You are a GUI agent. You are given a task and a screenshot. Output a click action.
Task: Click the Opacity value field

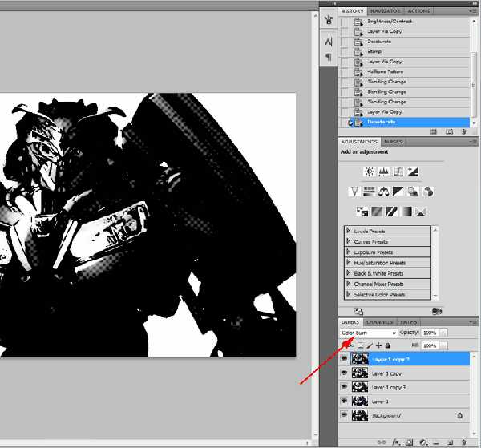point(430,333)
